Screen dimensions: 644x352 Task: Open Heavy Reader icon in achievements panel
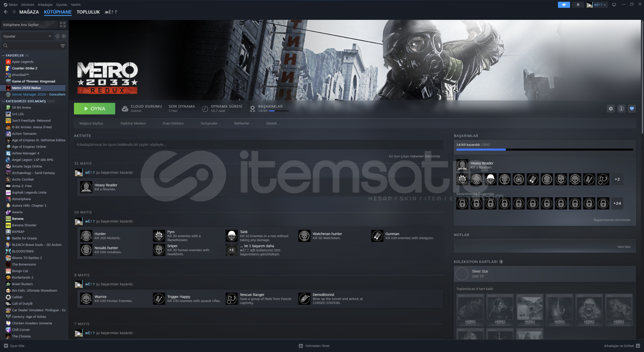[x=462, y=165]
